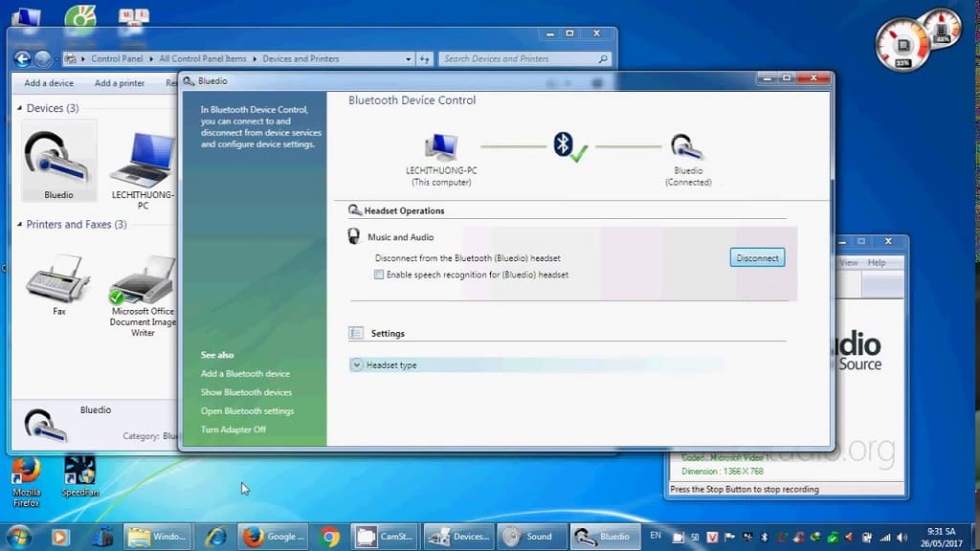
Task: Click the connected Bluedio headset icon in diagram
Action: [687, 147]
